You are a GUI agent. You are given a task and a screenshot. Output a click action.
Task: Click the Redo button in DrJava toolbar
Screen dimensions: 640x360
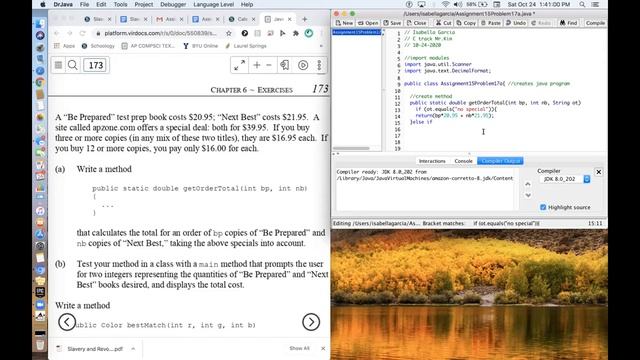click(541, 23)
